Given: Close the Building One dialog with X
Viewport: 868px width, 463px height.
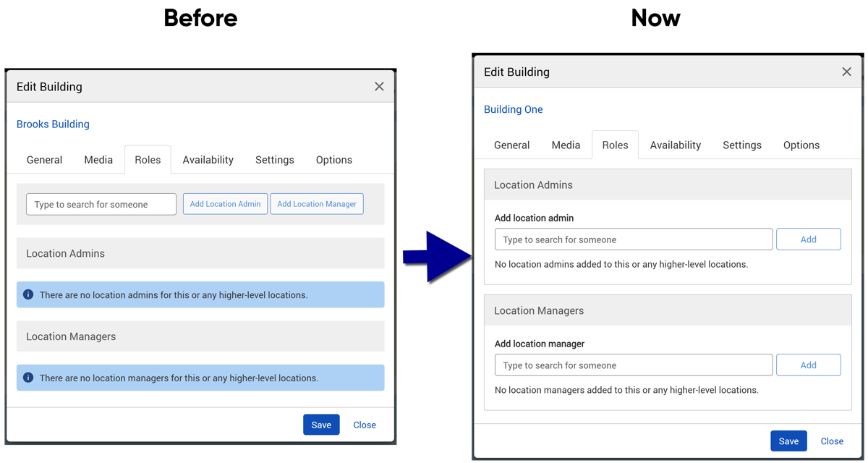Looking at the screenshot, I should click(x=846, y=72).
